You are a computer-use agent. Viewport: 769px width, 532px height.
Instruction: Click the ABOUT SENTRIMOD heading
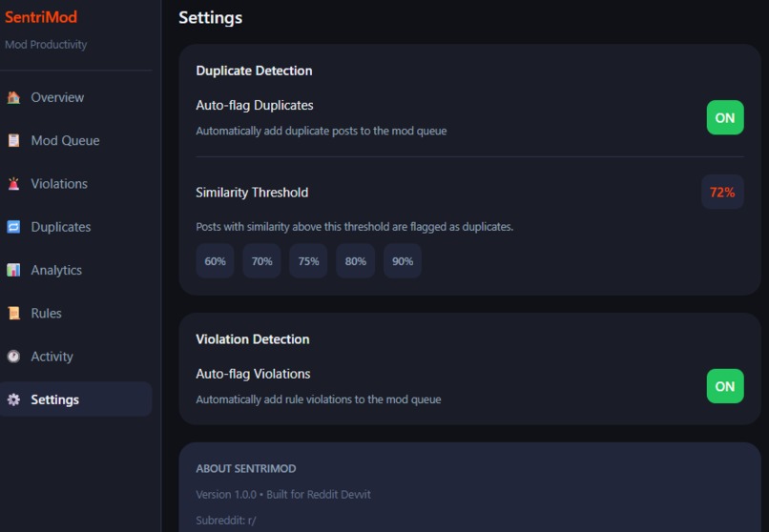[x=246, y=468]
